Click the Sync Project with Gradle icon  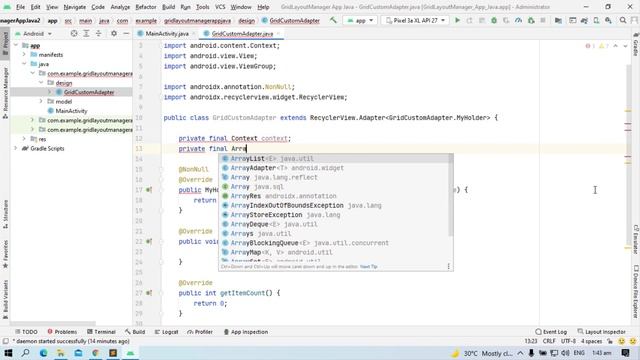[x=584, y=20]
